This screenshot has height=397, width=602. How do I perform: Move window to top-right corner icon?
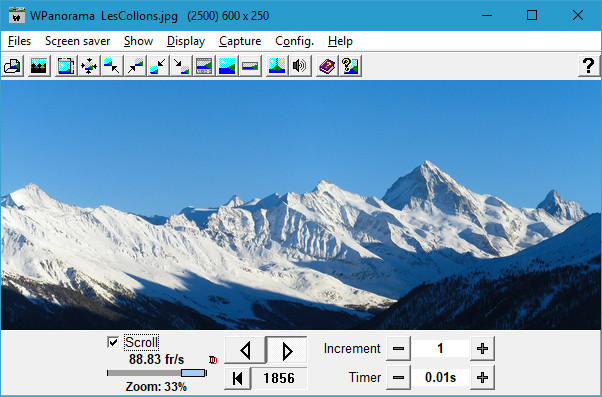pos(135,66)
